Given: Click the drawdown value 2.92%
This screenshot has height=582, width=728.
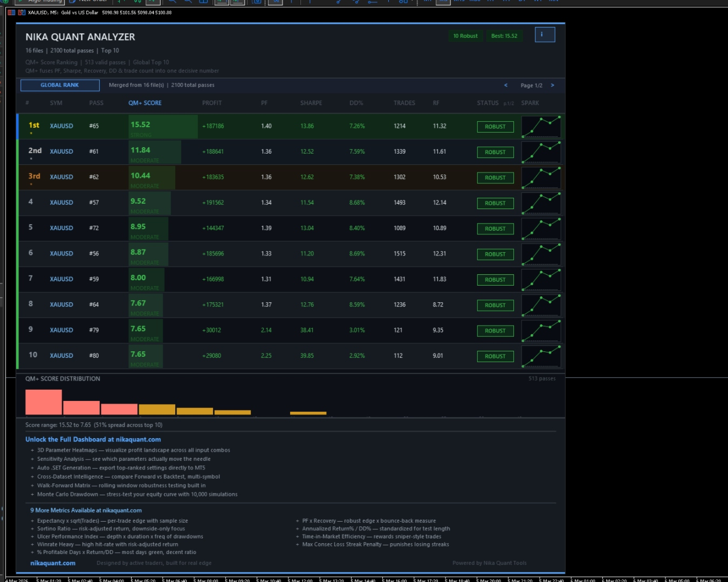Looking at the screenshot, I should point(357,356).
